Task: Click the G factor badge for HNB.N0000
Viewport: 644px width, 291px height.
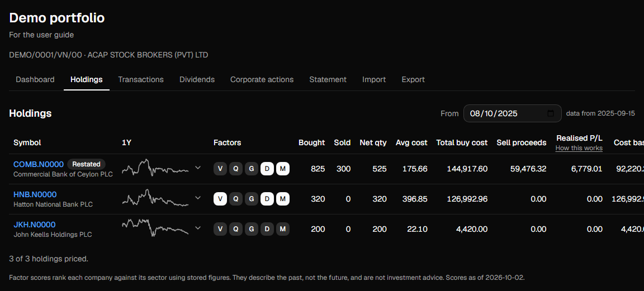Action: tap(252, 199)
